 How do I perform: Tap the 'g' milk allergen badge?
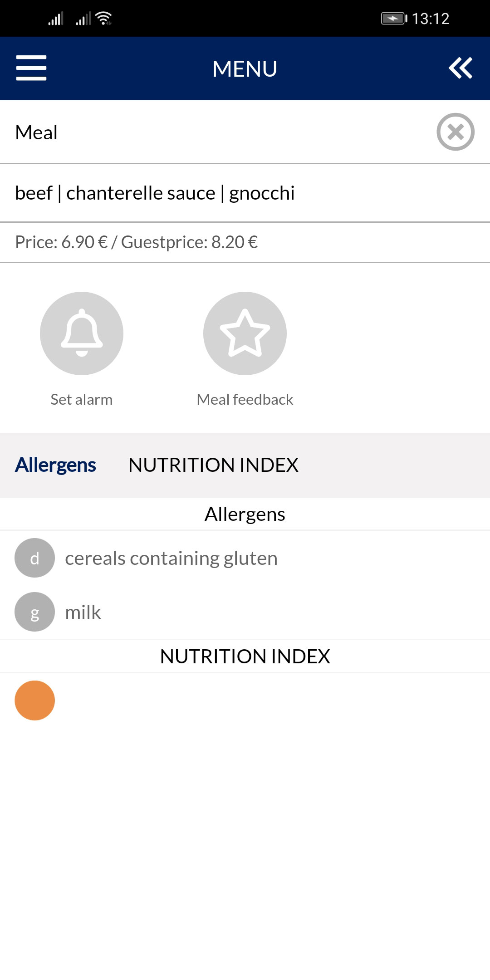[34, 612]
